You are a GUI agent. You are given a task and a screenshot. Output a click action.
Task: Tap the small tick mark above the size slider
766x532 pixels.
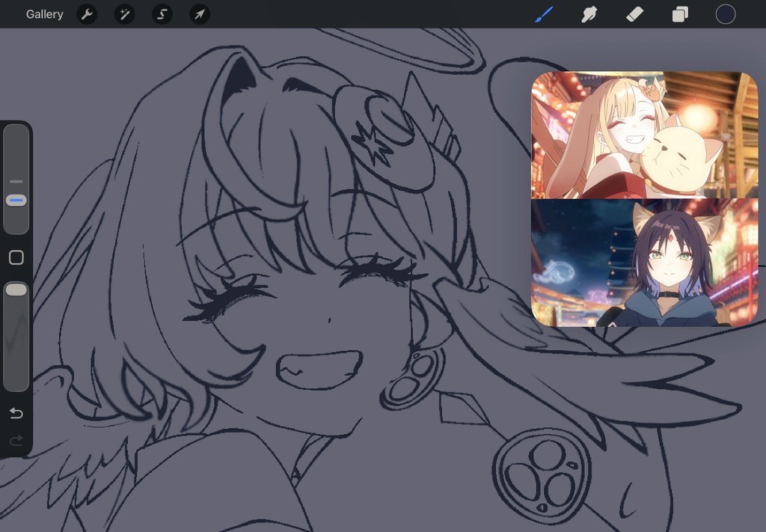point(15,181)
